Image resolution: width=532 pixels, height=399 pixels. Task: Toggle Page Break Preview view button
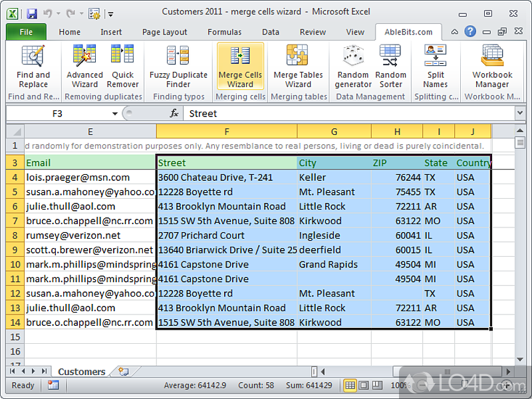point(376,386)
